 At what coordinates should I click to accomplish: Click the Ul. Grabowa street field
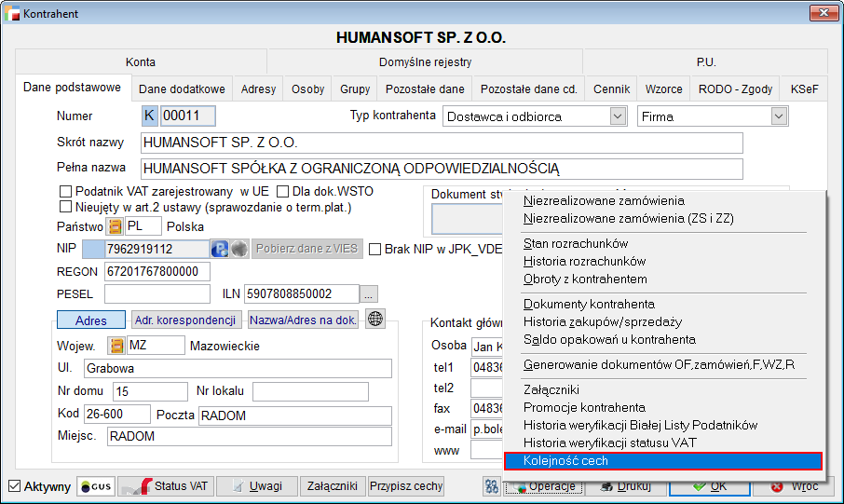pyautogui.click(x=238, y=368)
